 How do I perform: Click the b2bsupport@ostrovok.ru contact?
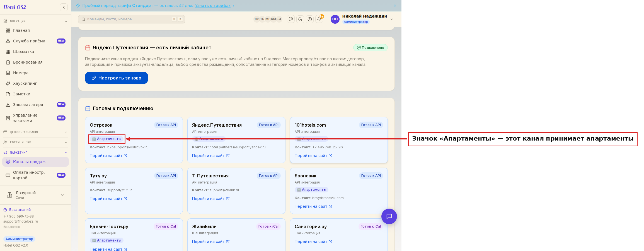(128, 147)
